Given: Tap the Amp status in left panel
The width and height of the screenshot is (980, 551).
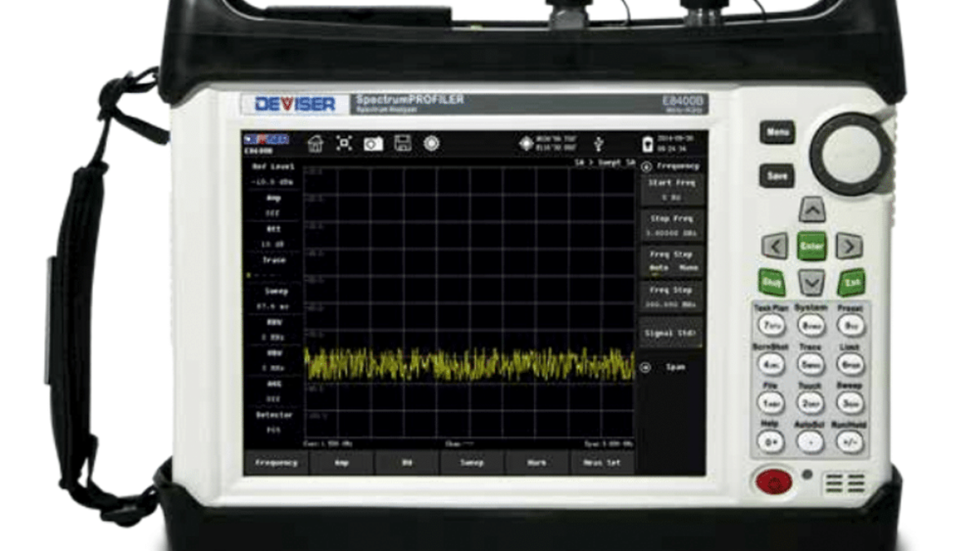Looking at the screenshot, I should tap(273, 204).
